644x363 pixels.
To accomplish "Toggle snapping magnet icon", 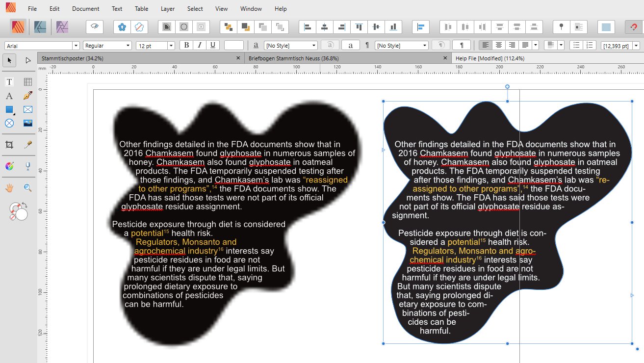I will tap(634, 27).
